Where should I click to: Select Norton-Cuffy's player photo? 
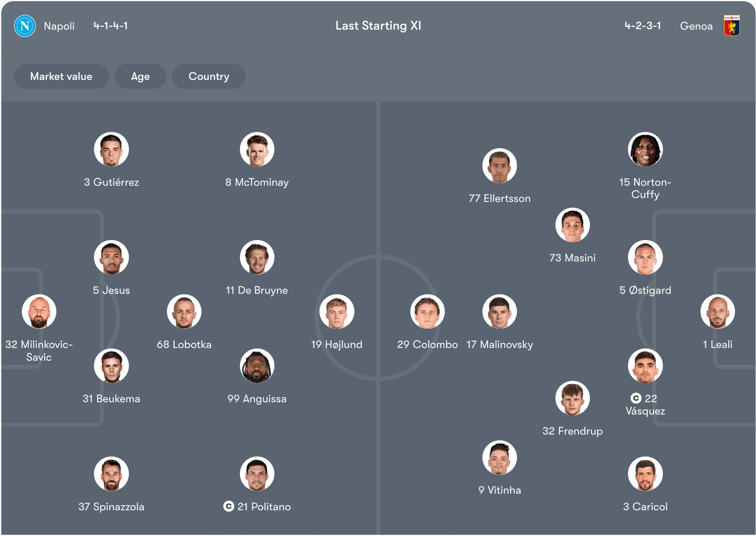coord(645,149)
